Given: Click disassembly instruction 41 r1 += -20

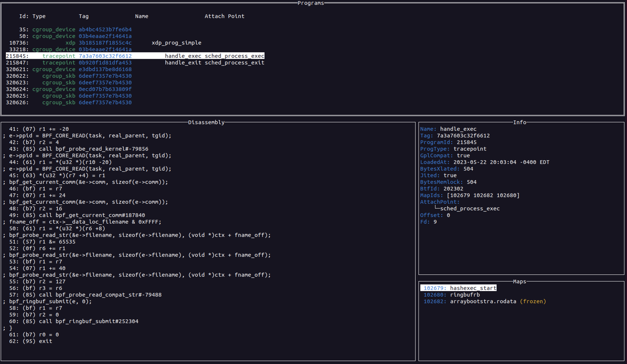Looking at the screenshot, I should tap(39, 129).
